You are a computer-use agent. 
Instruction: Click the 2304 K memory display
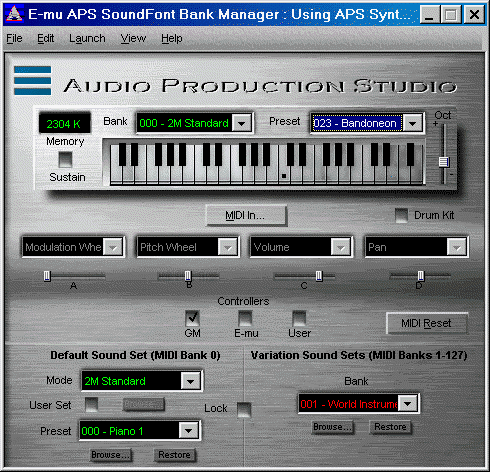point(64,124)
